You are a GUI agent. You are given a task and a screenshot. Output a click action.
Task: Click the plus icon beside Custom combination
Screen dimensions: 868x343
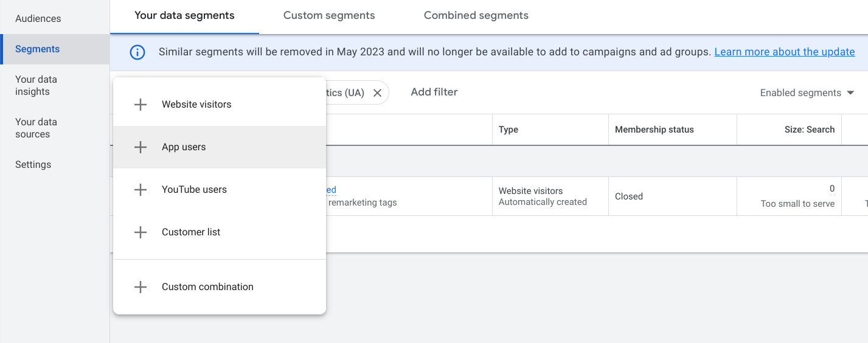(x=141, y=287)
